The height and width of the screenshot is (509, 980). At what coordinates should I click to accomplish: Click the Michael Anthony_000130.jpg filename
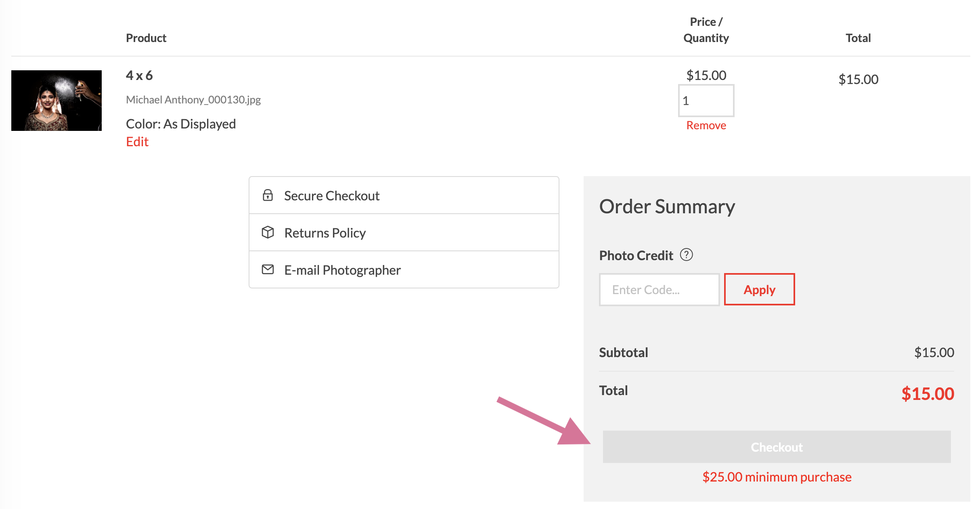coord(193,100)
